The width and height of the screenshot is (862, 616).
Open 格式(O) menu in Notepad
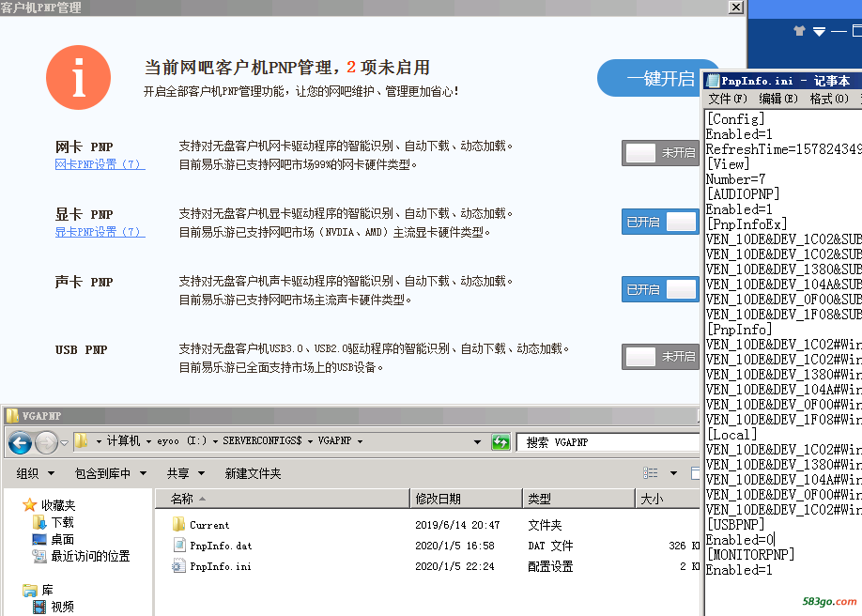[x=829, y=99]
